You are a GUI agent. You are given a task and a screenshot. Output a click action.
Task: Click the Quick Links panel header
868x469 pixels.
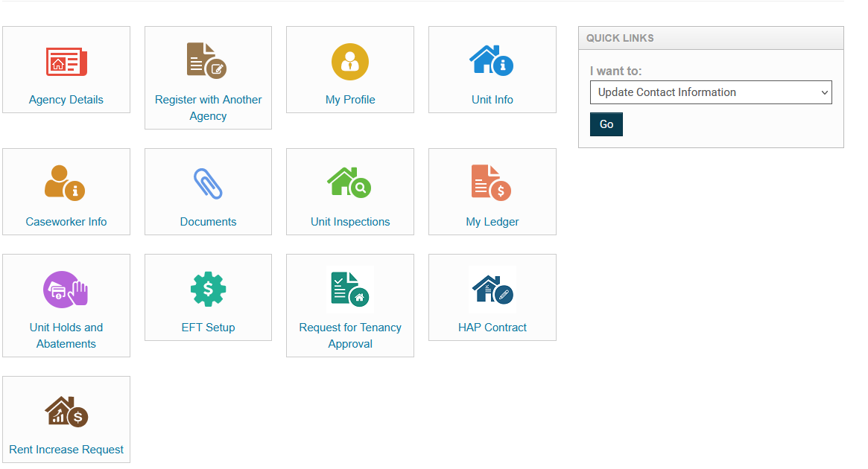[710, 37]
